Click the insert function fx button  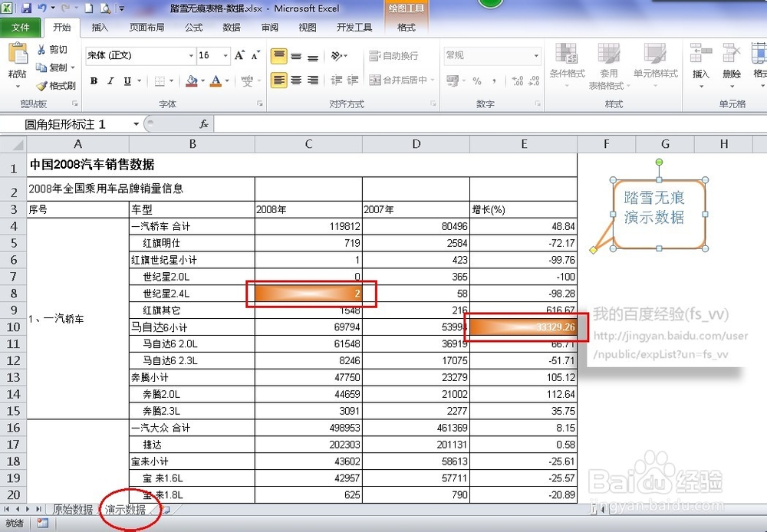click(x=204, y=124)
